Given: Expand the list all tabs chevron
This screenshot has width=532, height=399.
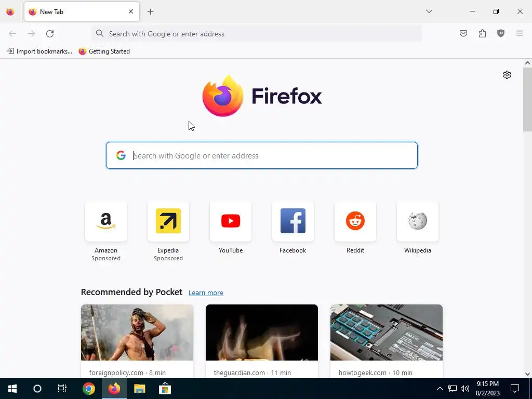Looking at the screenshot, I should (x=429, y=11).
